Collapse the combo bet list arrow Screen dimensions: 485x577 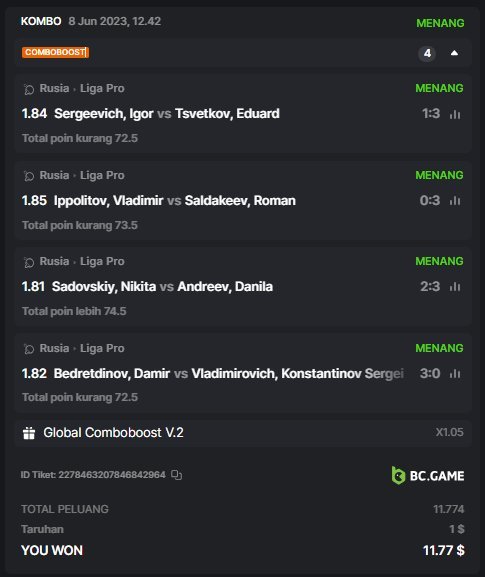(x=454, y=53)
